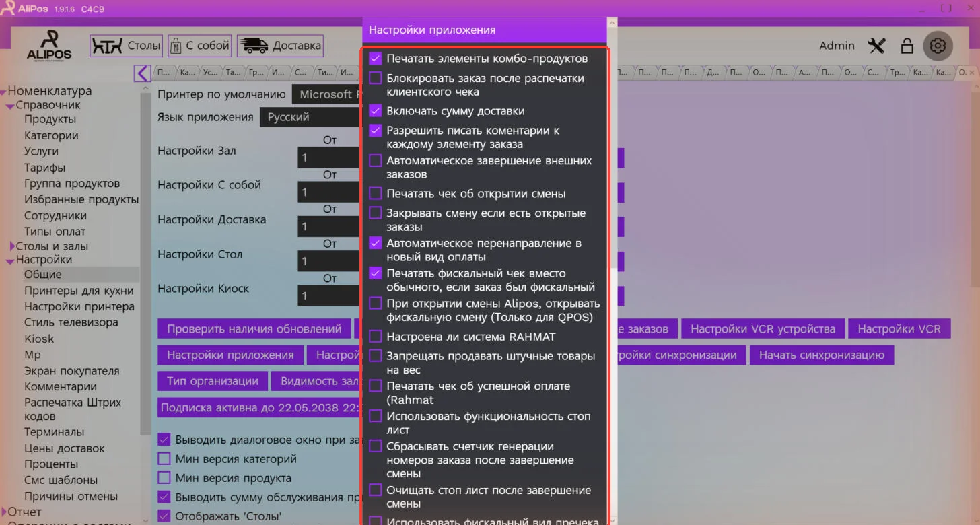Toggle Отображать 'Столы' checkbox

click(164, 517)
